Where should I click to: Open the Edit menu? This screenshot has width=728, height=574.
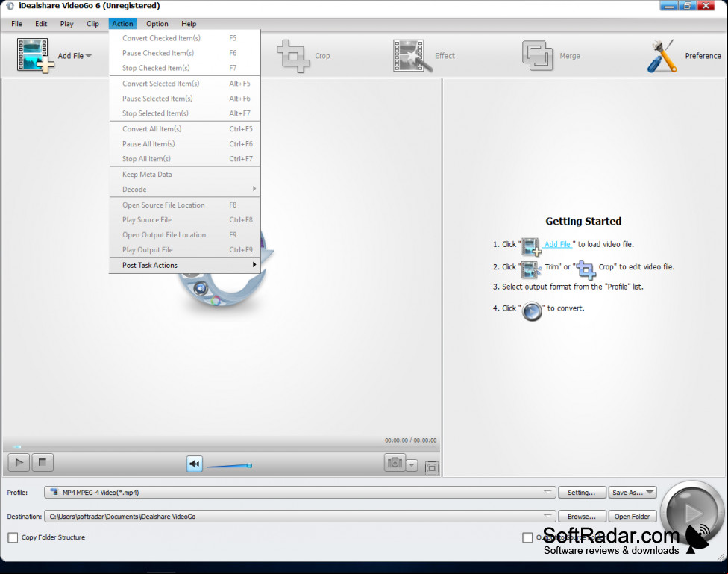pos(41,24)
